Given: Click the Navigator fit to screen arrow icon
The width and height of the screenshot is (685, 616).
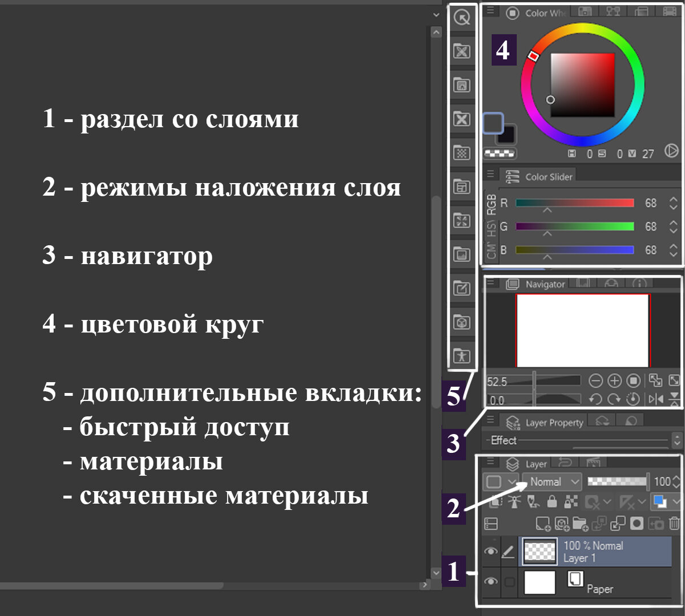Looking at the screenshot, I should 674,380.
